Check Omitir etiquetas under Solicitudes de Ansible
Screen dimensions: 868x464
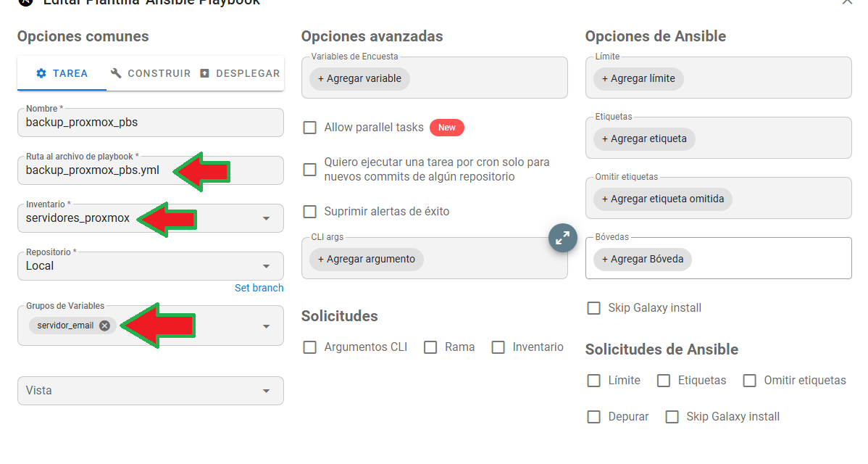(x=749, y=381)
